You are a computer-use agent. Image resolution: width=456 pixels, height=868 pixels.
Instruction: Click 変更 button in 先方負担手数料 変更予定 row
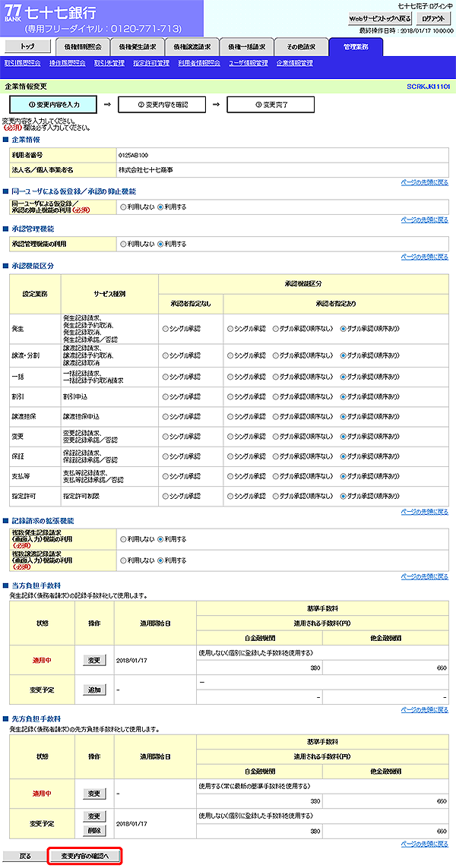(x=94, y=816)
